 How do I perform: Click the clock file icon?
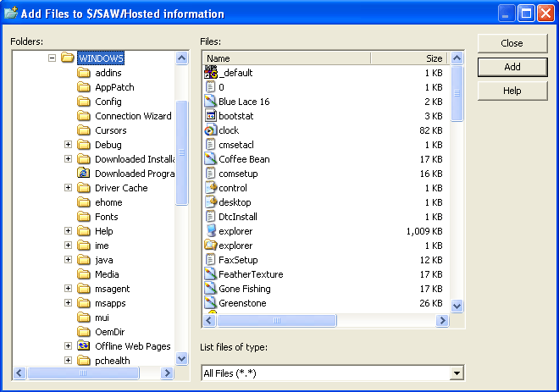[211, 130]
